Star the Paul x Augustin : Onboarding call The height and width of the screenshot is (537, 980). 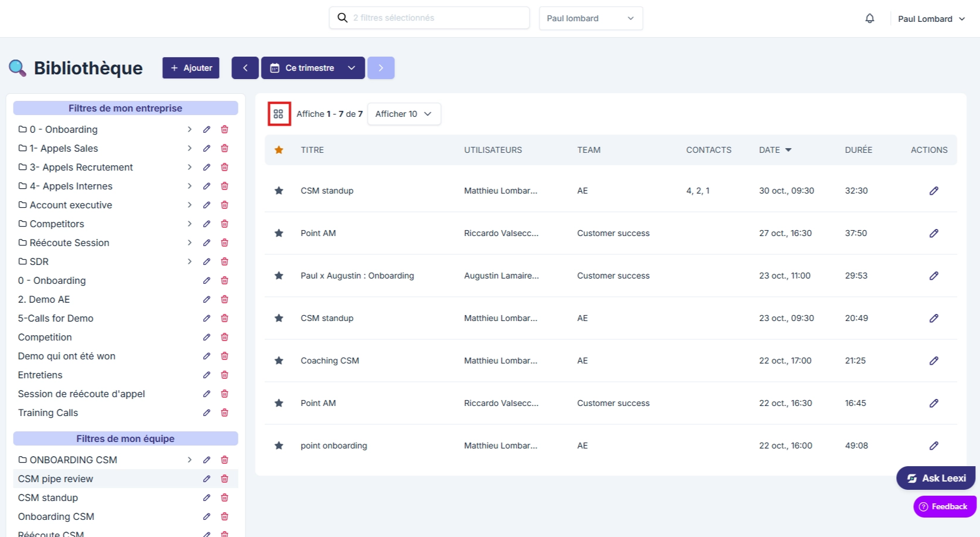pos(279,276)
